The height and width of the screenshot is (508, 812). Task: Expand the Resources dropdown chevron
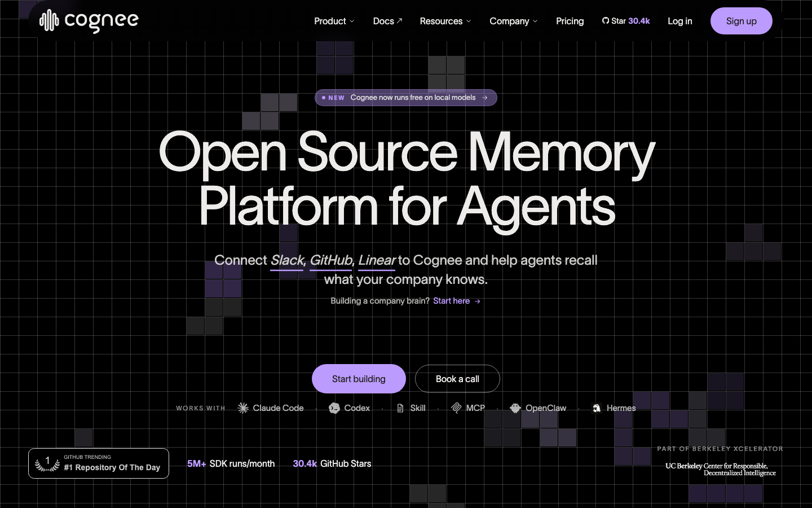[469, 21]
